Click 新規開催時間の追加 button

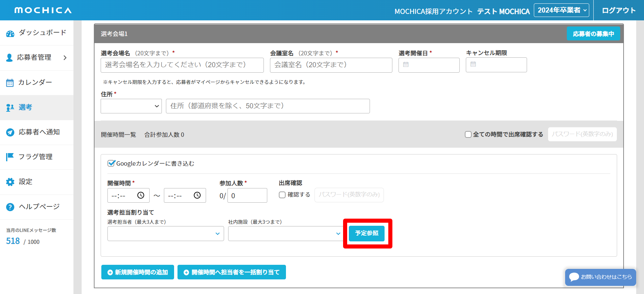click(138, 272)
